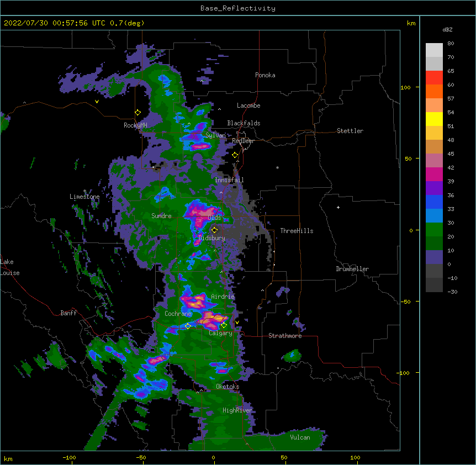Click the yellow V marker east of Calgary
476x465 pixels.
click(237, 323)
